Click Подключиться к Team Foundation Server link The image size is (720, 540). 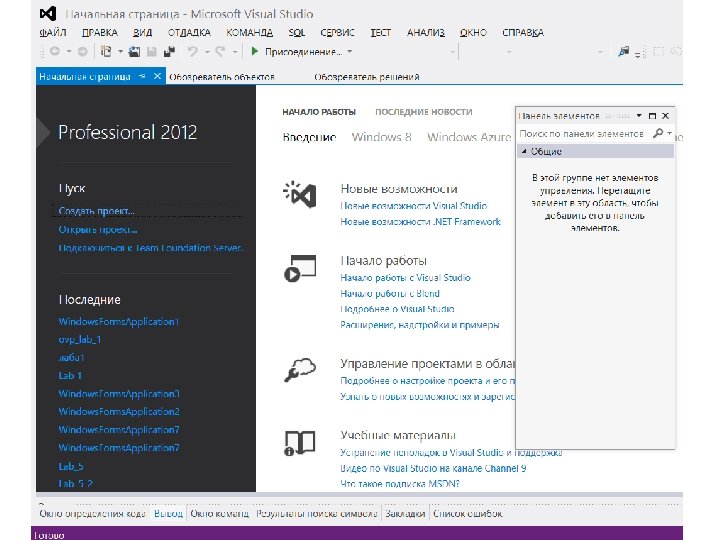(151, 248)
